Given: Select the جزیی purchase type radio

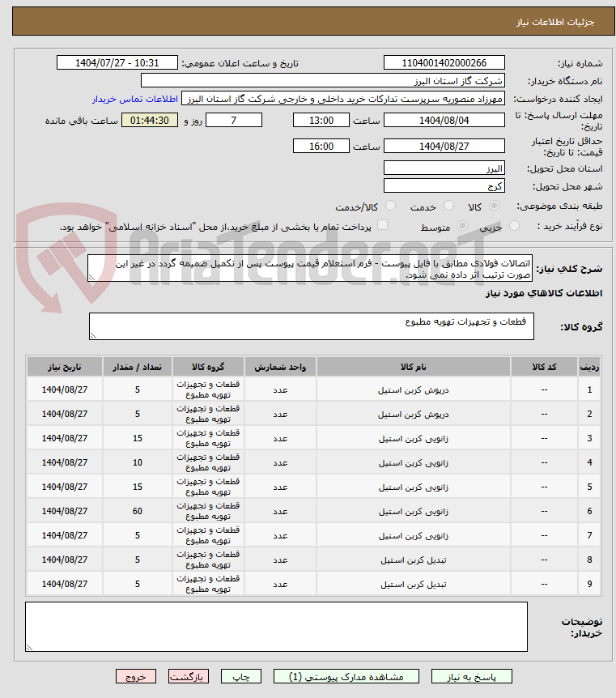Looking at the screenshot, I should coord(514,226).
